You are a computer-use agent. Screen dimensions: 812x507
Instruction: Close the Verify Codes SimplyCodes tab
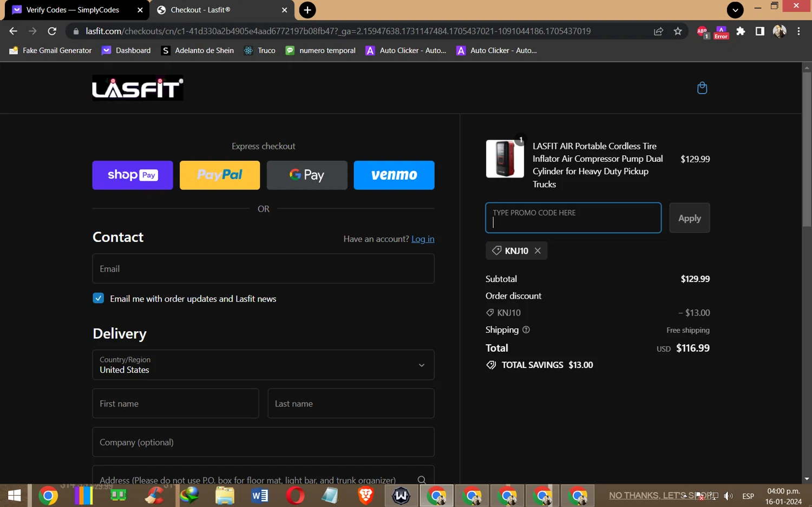pyautogui.click(x=140, y=10)
